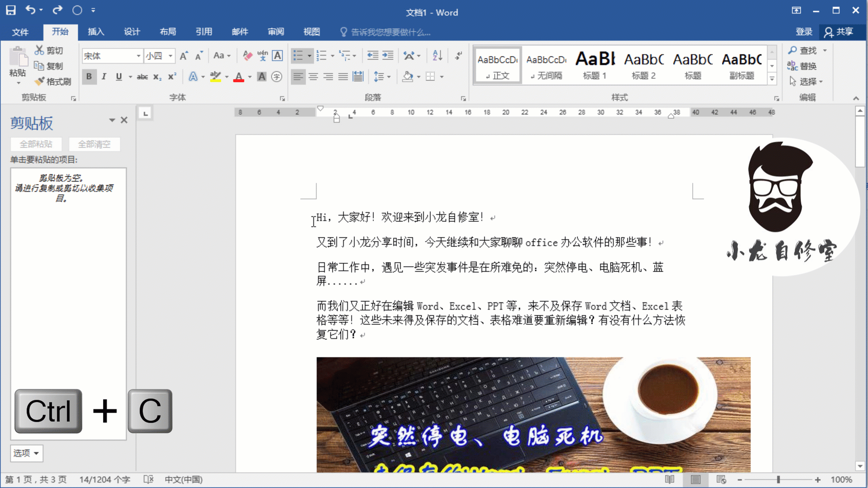Increase font size with the grow font icon
The image size is (868, 488).
point(184,56)
